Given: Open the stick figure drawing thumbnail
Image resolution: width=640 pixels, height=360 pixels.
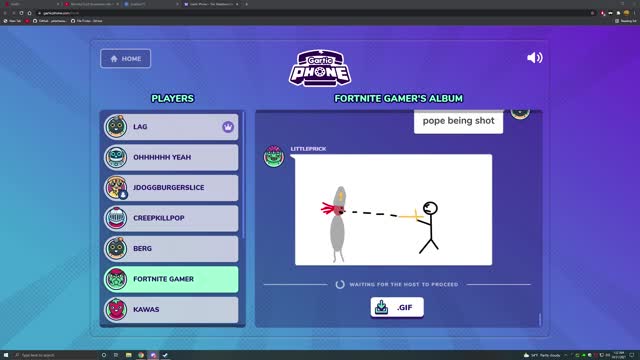Looking at the screenshot, I should (x=393, y=210).
